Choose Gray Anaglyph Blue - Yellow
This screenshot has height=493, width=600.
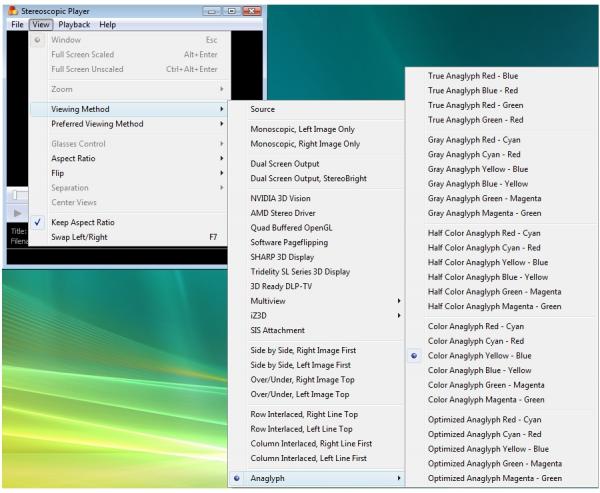point(501,184)
